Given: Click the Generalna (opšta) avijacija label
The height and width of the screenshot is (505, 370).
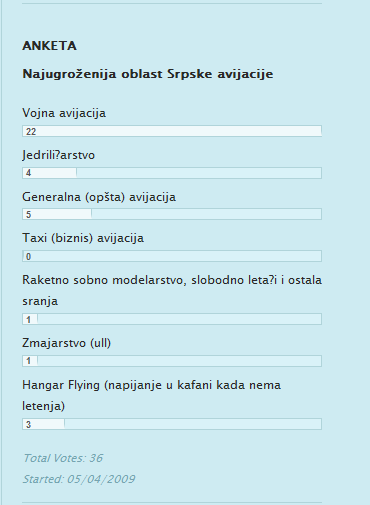Looking at the screenshot, I should 99,197.
